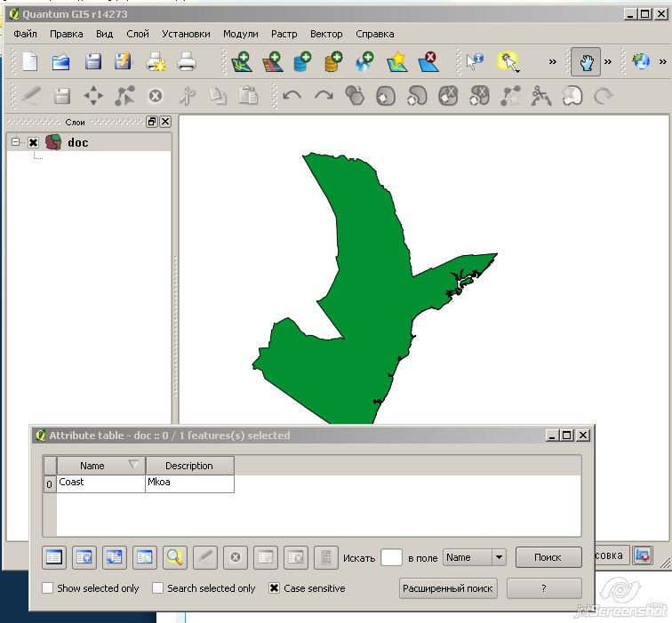Click Copy Selected Rows icon
The image size is (672, 623).
point(144,557)
